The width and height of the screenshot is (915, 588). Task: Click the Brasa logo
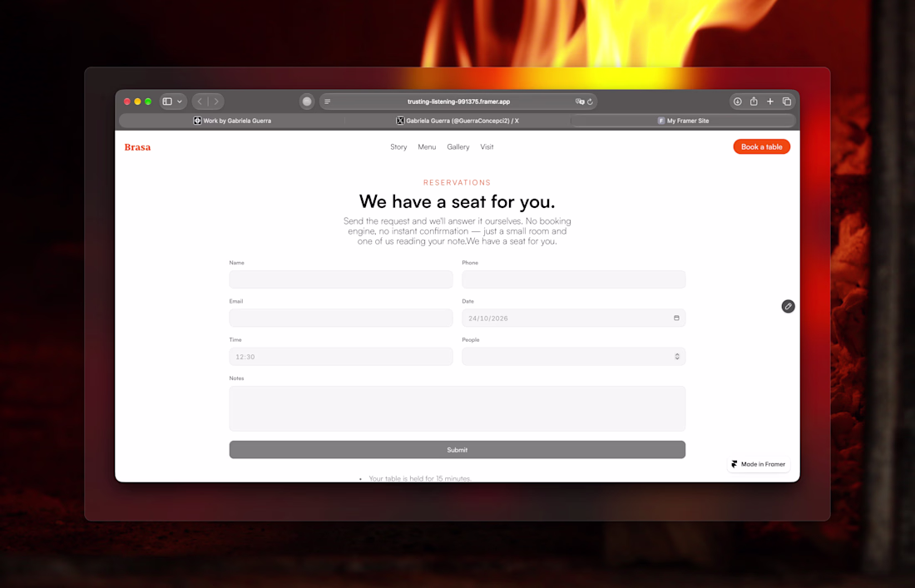[138, 147]
